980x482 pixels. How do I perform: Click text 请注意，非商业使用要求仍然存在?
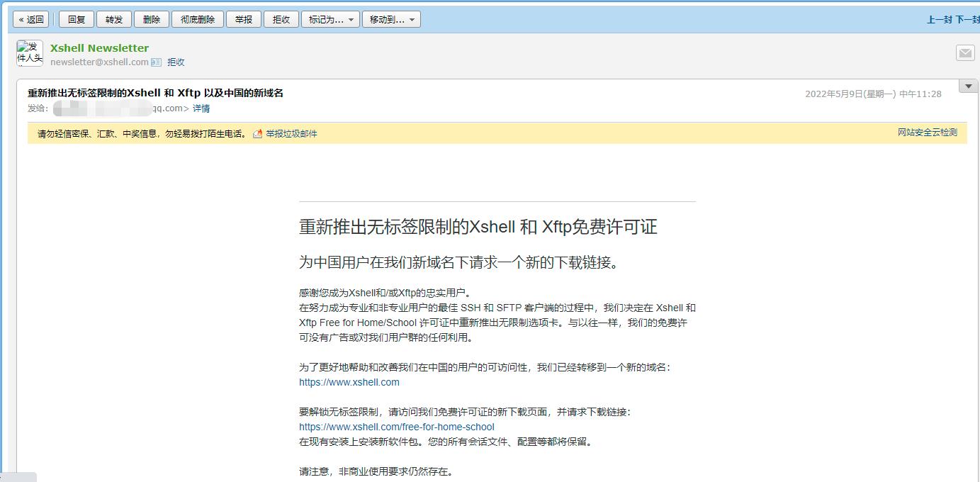376,471
